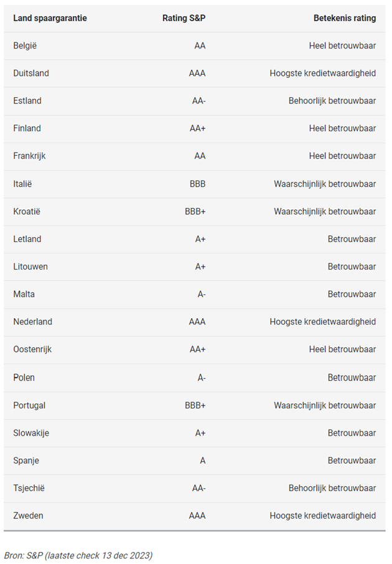Click the 'Rating S&P' column header
Image resolution: width=392 pixels, height=564 pixels.
[184, 18]
